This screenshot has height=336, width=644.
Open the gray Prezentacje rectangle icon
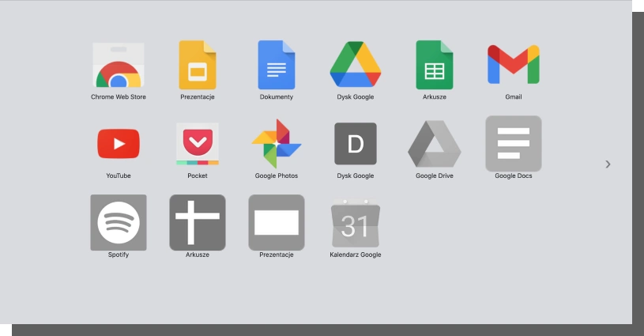pos(277,222)
